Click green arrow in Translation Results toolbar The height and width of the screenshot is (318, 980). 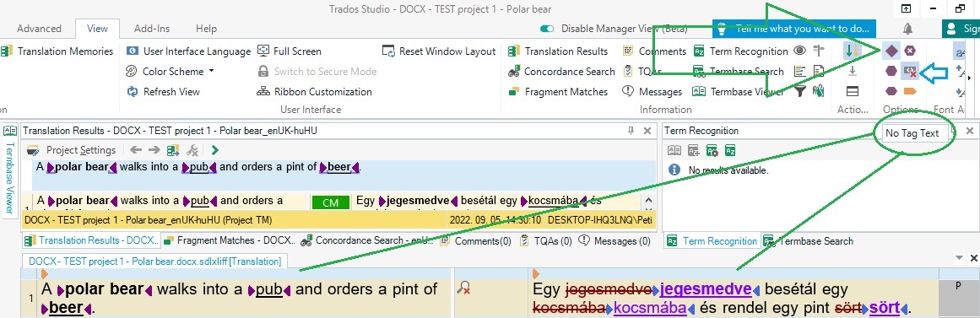click(215, 150)
